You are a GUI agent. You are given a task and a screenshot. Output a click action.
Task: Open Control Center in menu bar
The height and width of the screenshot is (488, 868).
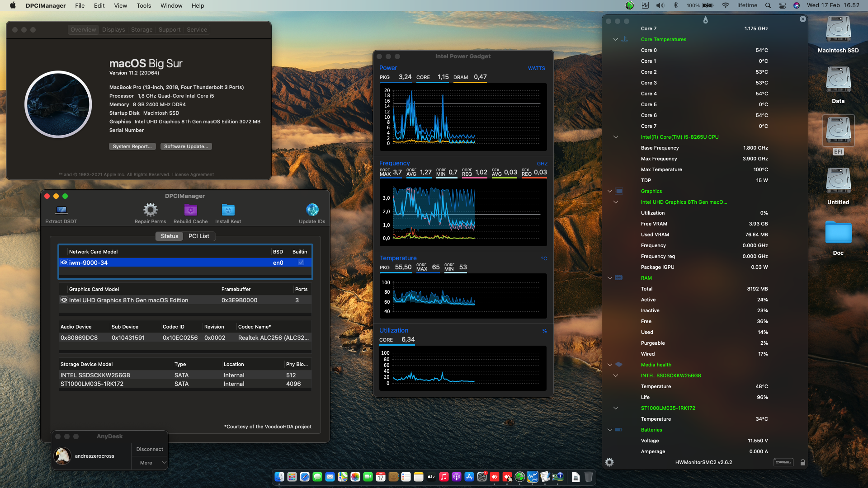(x=783, y=5)
